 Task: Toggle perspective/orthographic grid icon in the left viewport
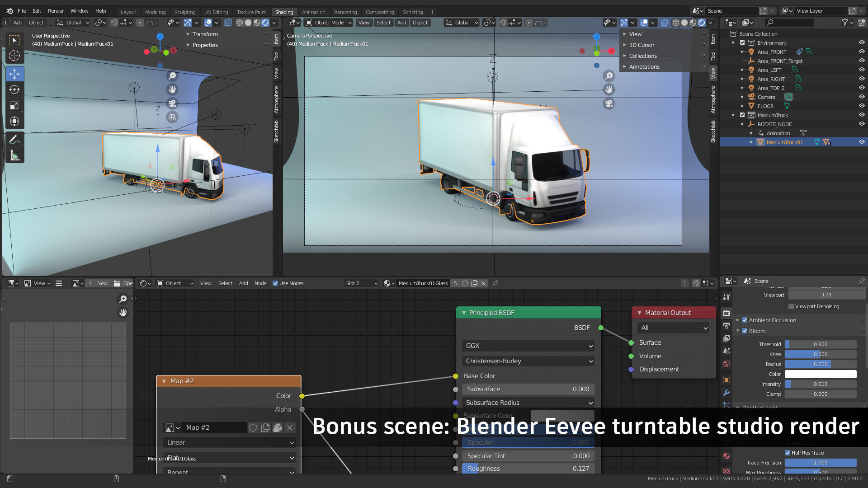[x=172, y=117]
